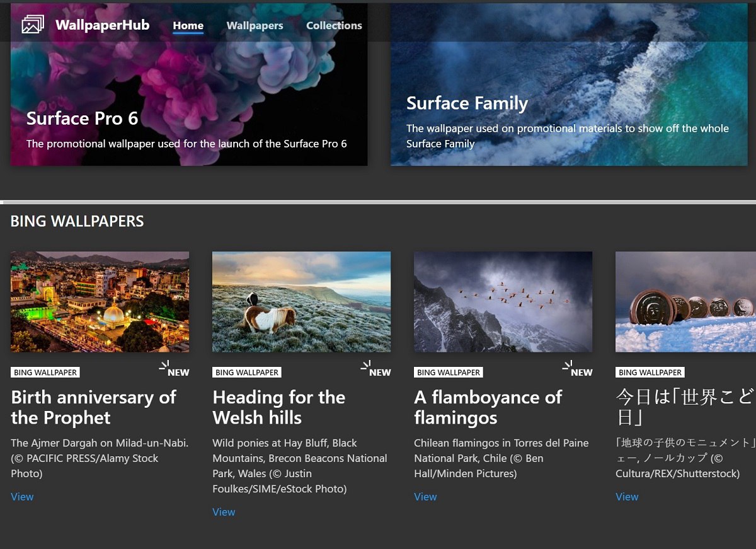756x549 pixels.
Task: Open the Wallpapers tab
Action: click(x=255, y=26)
